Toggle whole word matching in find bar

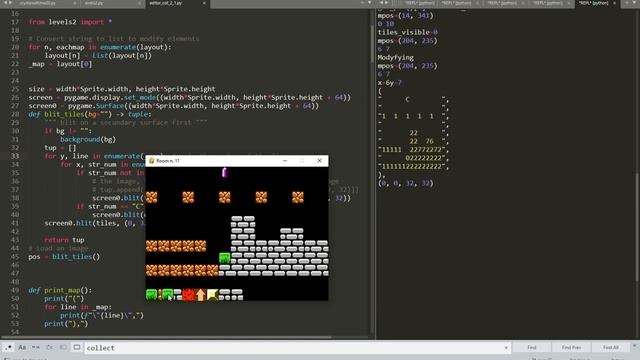click(36, 347)
